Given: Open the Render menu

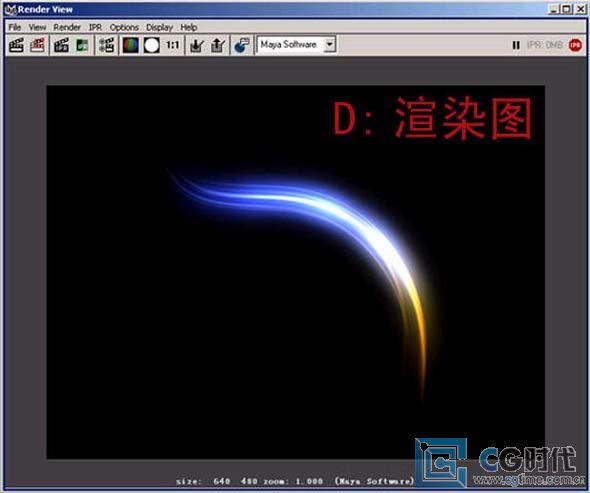Looking at the screenshot, I should 67,27.
